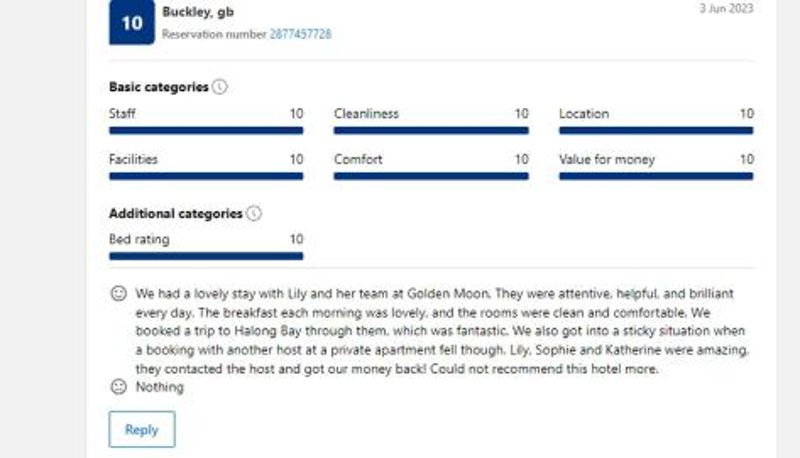Click the Staff rating bar
Screen dimensions: 800x458
(206, 131)
